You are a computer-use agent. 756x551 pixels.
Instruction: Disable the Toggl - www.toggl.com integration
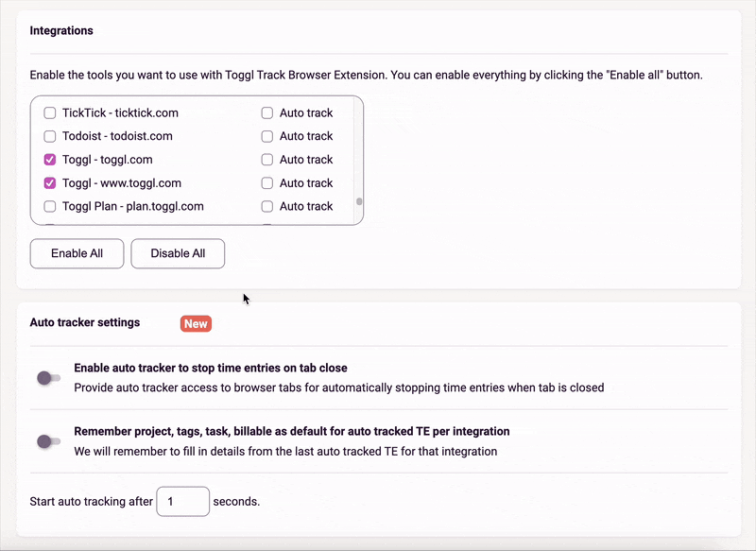tap(49, 182)
